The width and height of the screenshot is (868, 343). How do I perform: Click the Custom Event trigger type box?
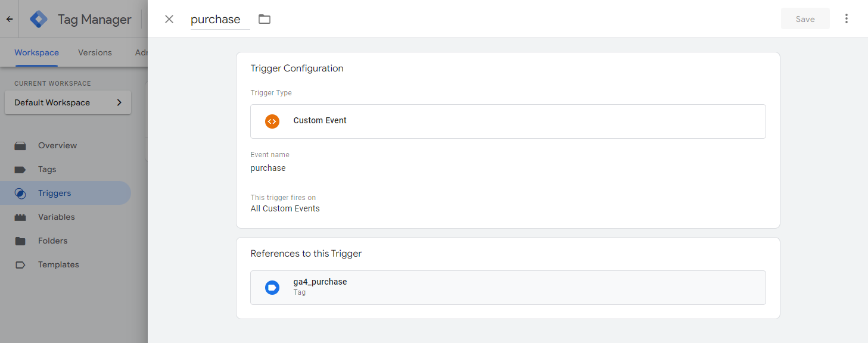pos(508,121)
